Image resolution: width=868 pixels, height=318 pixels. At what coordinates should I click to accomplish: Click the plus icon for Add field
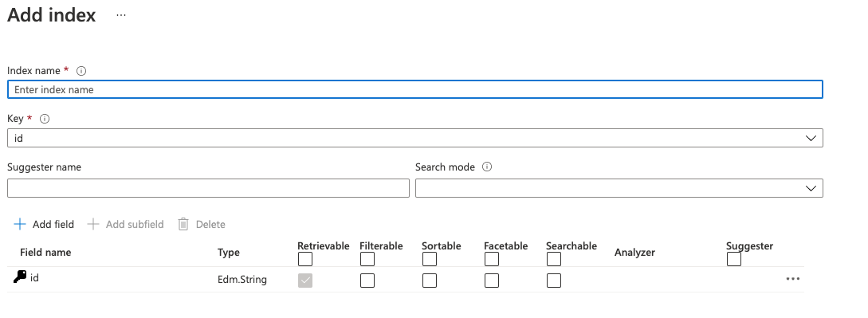click(x=20, y=224)
